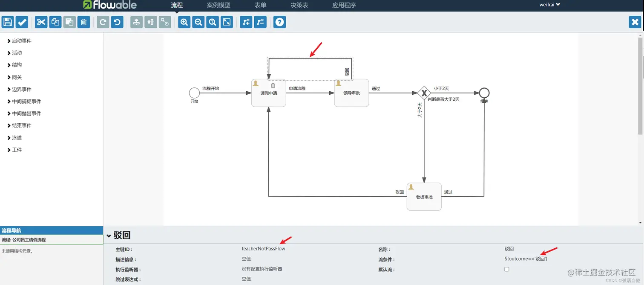Click the 大于2天 flow label

(420, 110)
